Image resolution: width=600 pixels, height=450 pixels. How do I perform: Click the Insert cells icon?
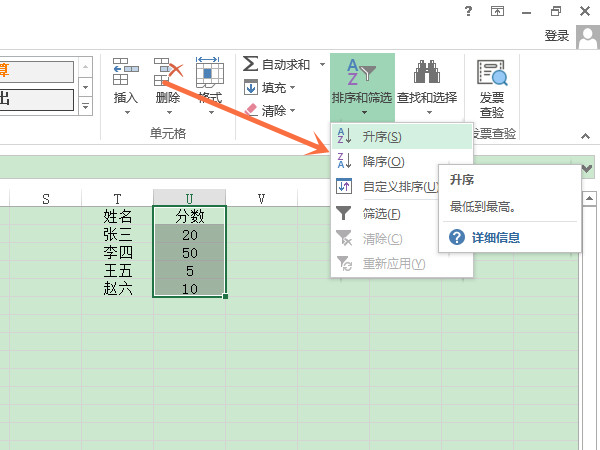(126, 73)
